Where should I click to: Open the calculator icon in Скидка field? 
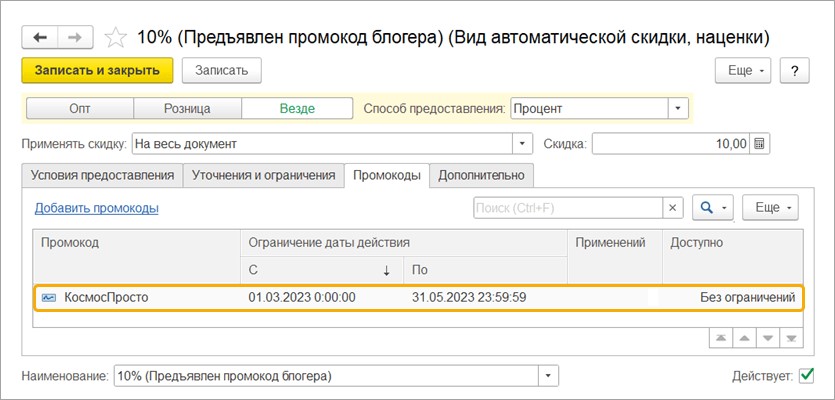pos(760,144)
